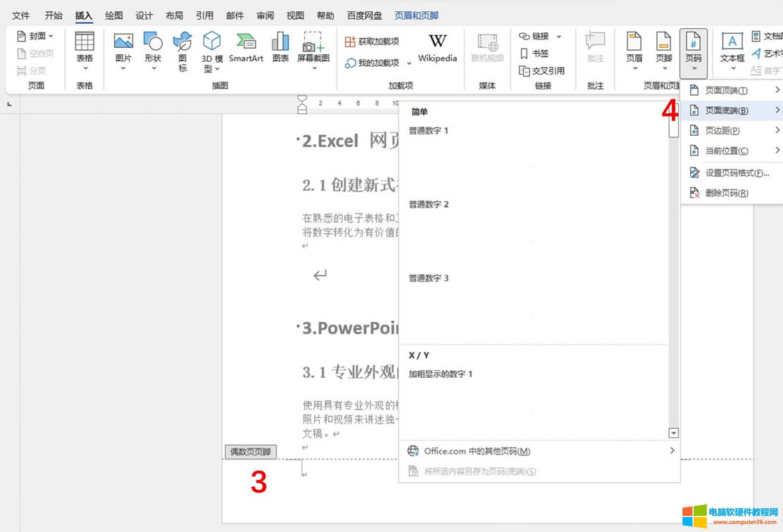Screen dimensions: 783x532
Task: Expand the 封面 (Cover Page) dropdown
Action: coord(35,36)
